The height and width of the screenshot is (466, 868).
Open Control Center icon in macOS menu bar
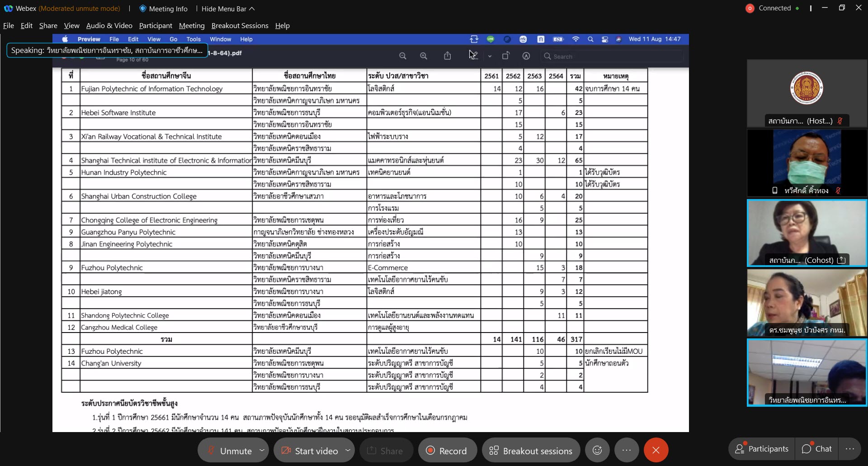pos(605,39)
